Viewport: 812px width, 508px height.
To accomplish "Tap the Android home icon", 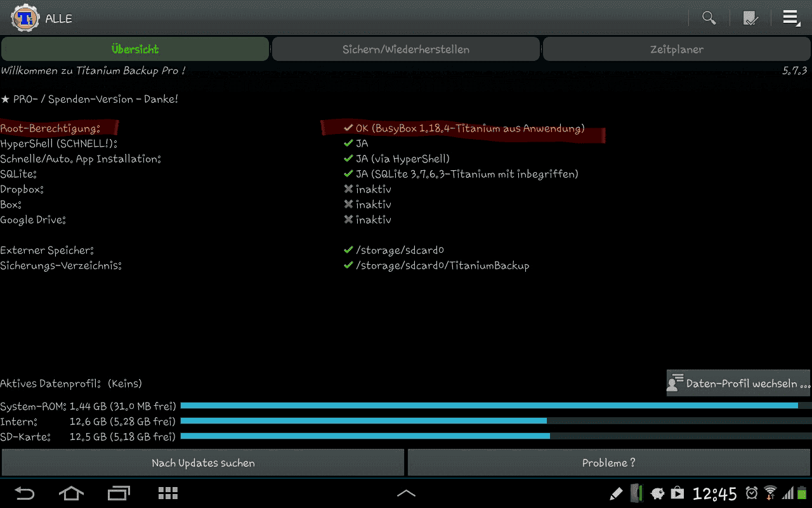I will pyautogui.click(x=71, y=493).
